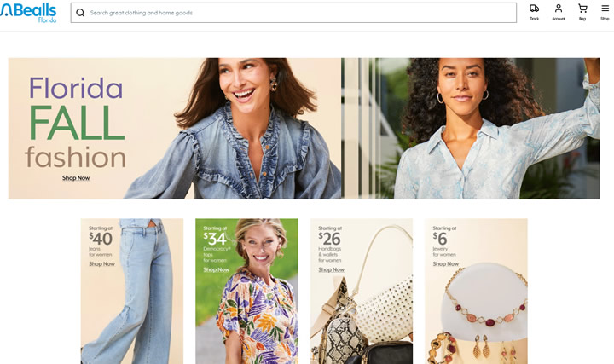Click the Florida FALL fashion headline
Screen dimensions: 614x364
click(x=76, y=122)
